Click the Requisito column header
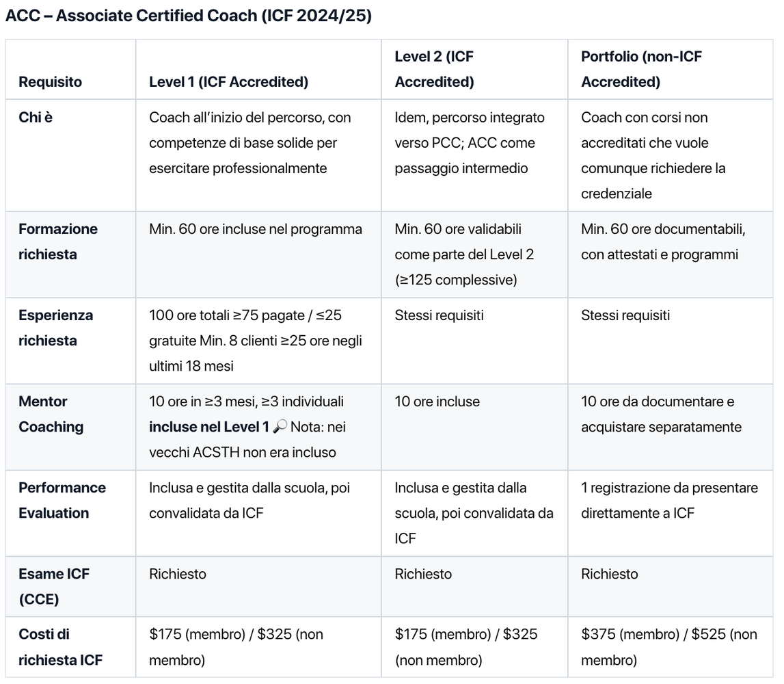 50,82
